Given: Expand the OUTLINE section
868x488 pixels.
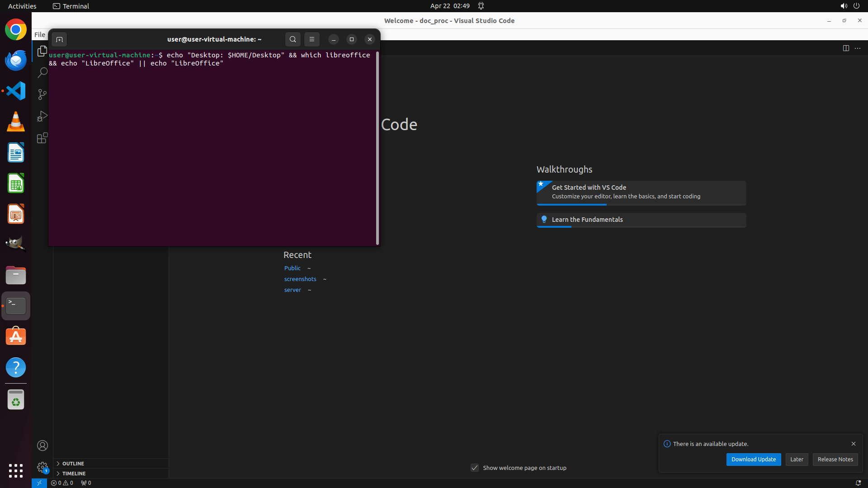Looking at the screenshot, I should click(x=73, y=464).
